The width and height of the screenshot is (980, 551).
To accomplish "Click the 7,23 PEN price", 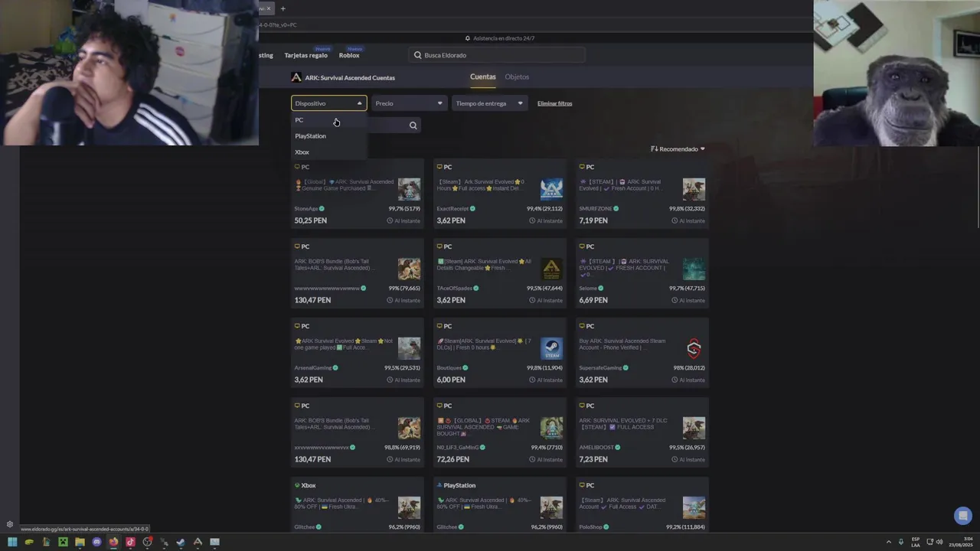I will point(593,459).
